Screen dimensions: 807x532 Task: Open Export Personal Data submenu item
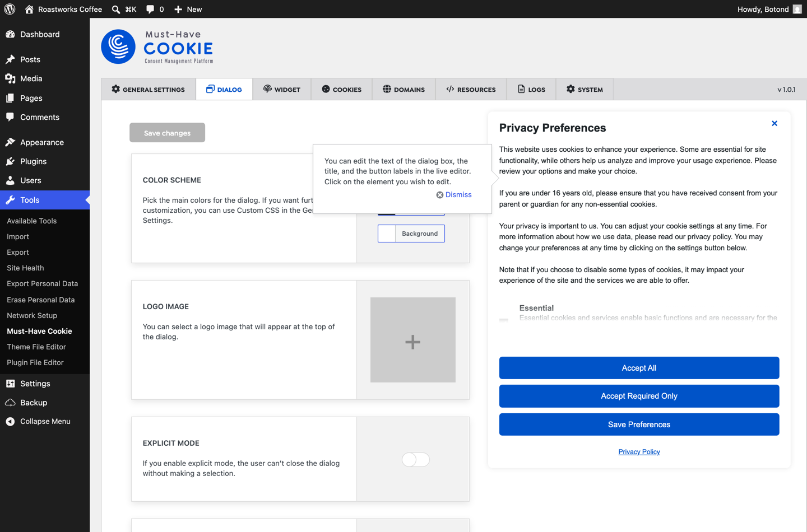(x=43, y=283)
